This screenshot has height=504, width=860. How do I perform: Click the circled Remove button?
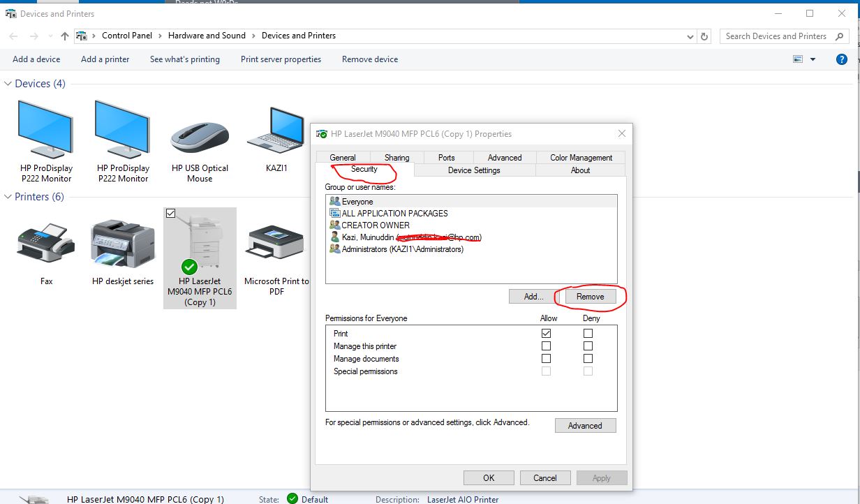pos(591,296)
